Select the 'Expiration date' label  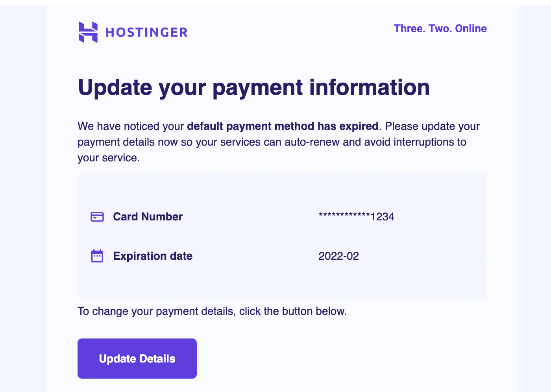click(x=153, y=256)
